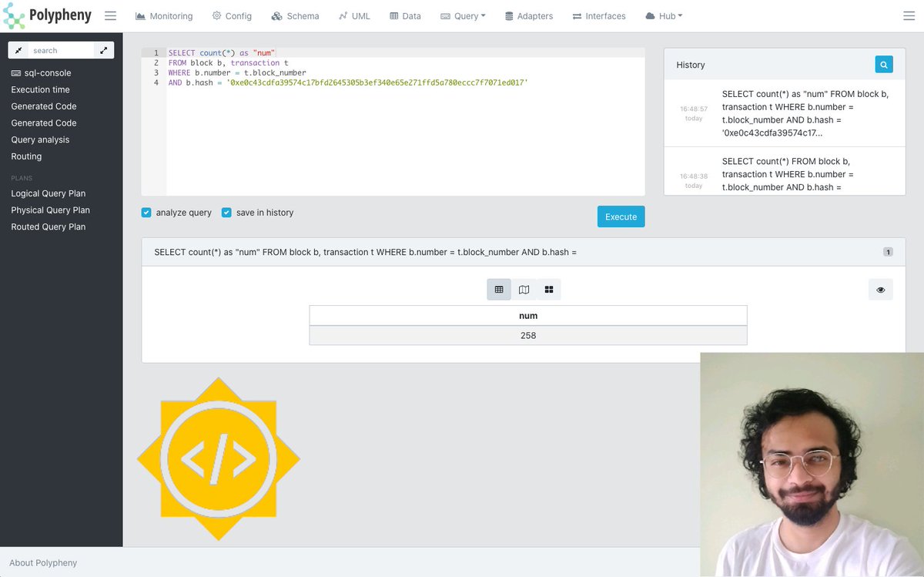This screenshot has height=577, width=924.
Task: Switch to card grid view icon
Action: [549, 290]
